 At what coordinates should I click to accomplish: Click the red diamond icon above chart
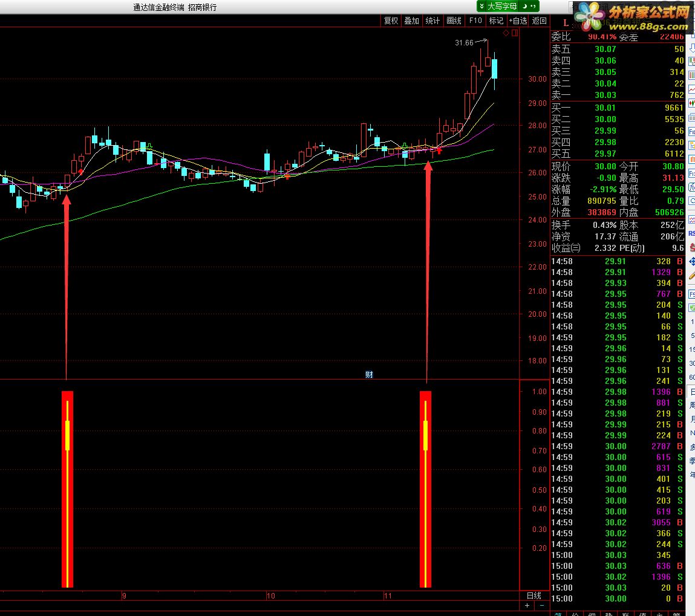coord(506,33)
